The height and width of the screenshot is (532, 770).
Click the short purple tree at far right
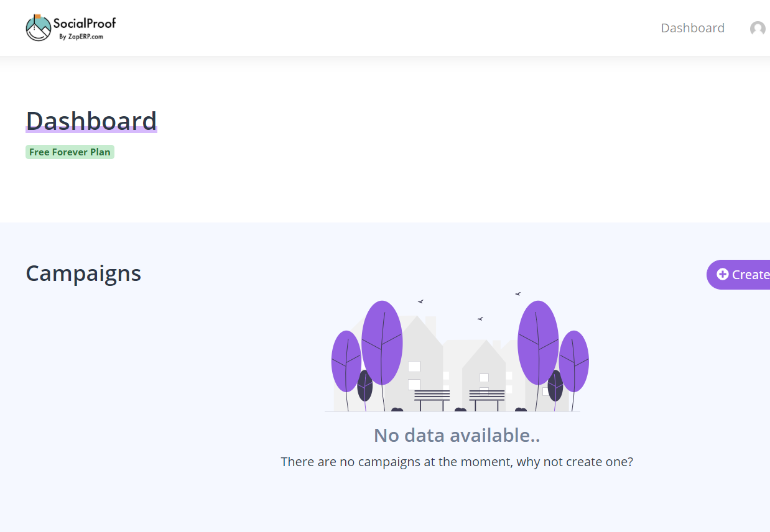[574, 361]
